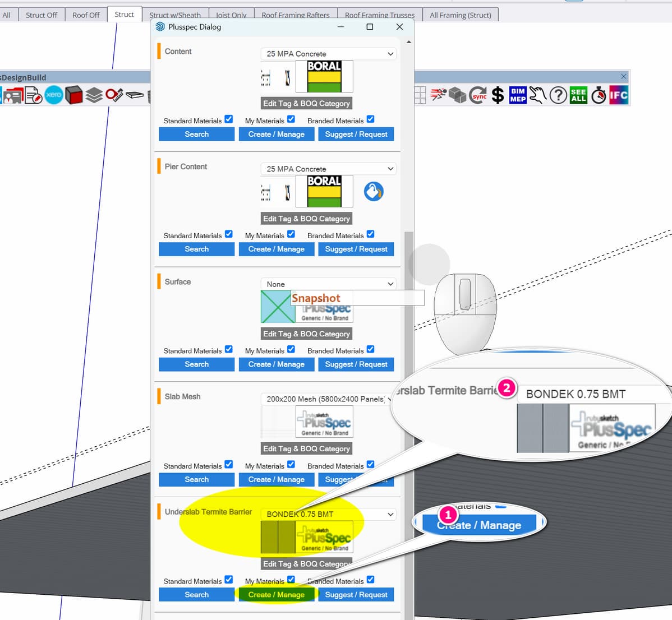Click the SEE ALL toolbar icon
This screenshot has height=620, width=672.
pos(578,95)
